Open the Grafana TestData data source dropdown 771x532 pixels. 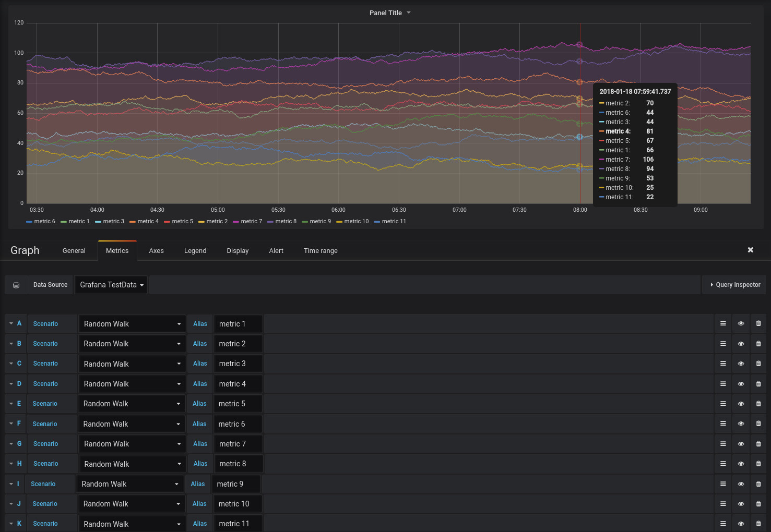pos(111,285)
